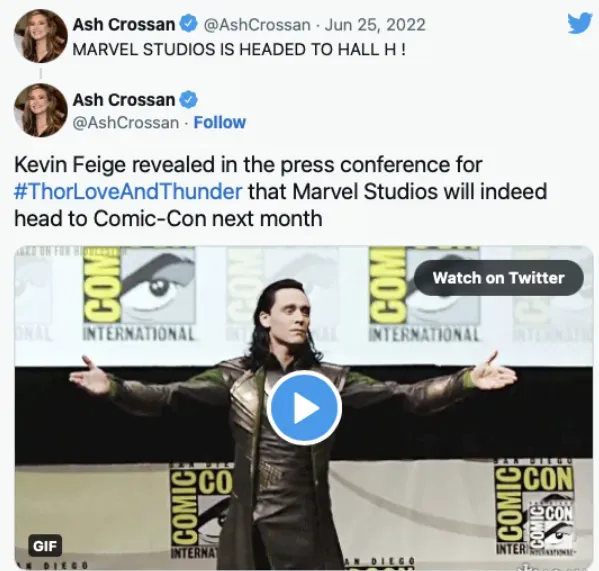Play the embedded GIF video
Viewport: 599px width, 571px height.
pos(304,408)
